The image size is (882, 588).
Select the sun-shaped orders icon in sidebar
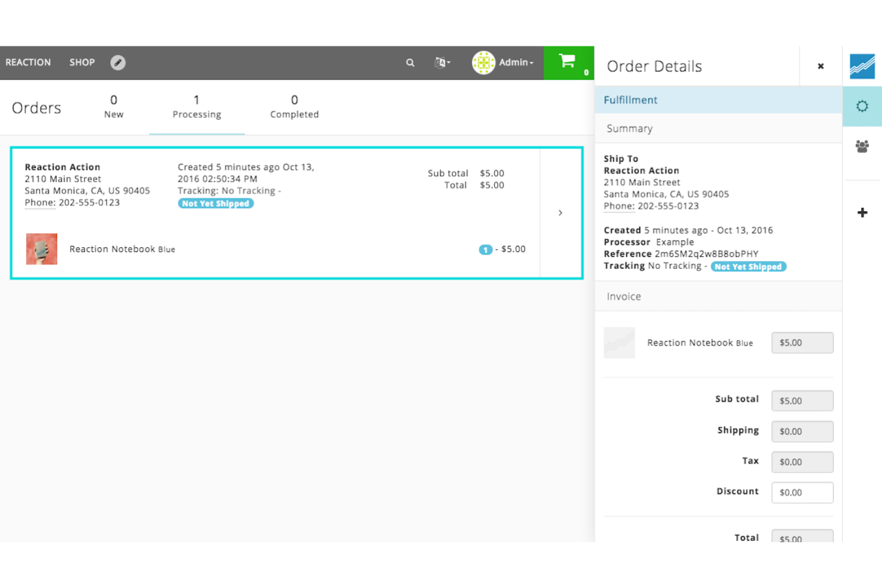[862, 106]
